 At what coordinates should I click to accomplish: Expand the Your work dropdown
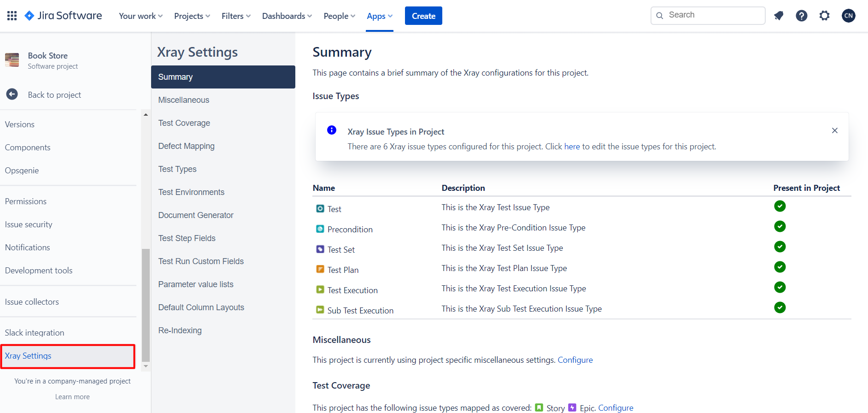point(141,16)
